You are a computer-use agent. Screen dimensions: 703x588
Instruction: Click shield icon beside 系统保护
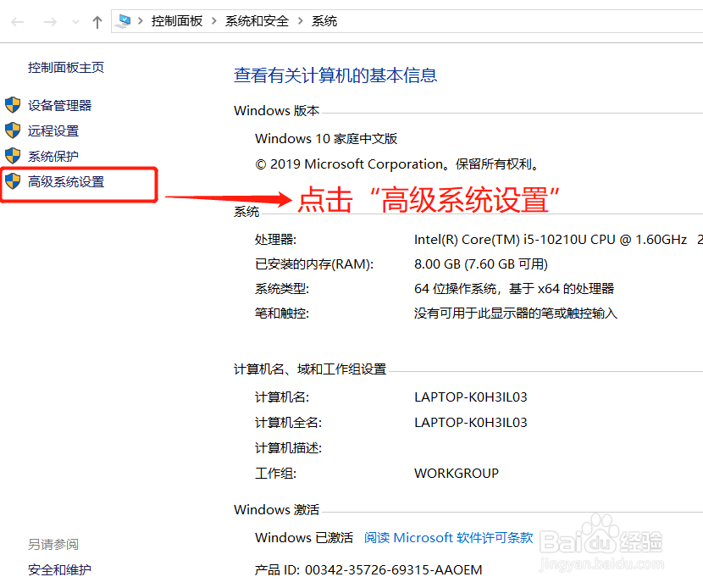[13, 156]
